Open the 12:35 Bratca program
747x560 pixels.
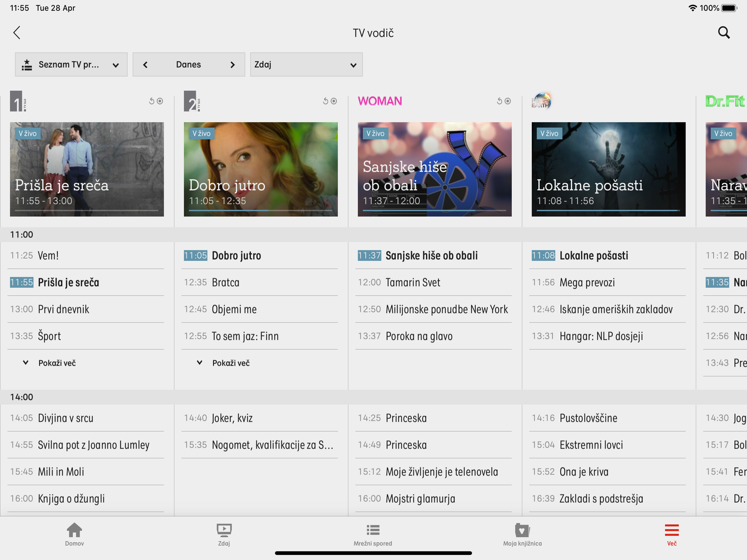[260, 282]
